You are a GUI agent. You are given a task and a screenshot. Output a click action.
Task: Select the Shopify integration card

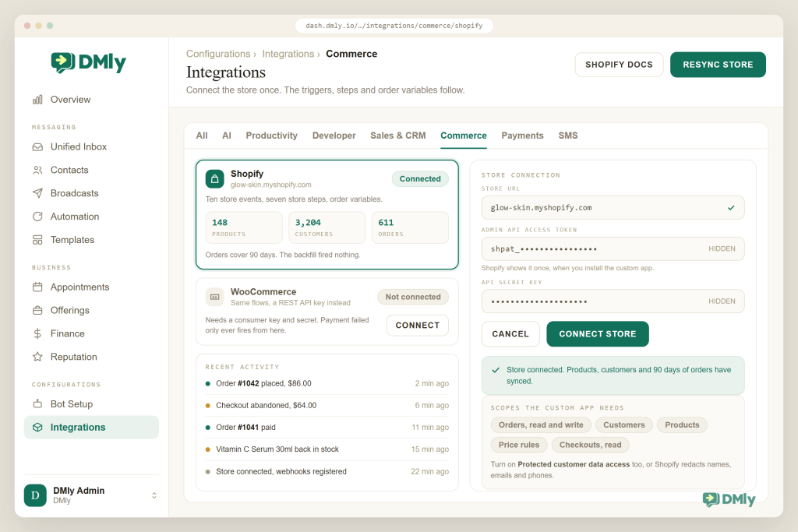coord(327,215)
